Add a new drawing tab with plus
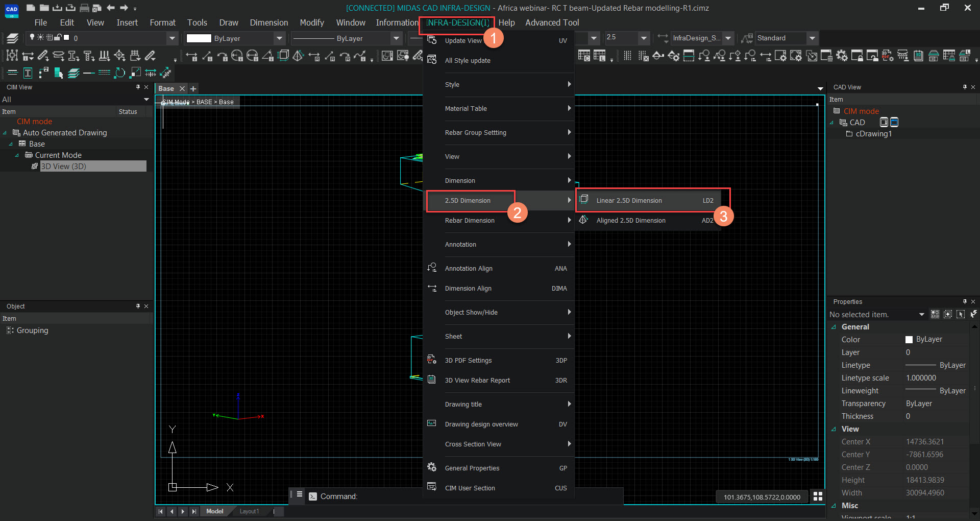Viewport: 980px width, 521px height. (193, 89)
